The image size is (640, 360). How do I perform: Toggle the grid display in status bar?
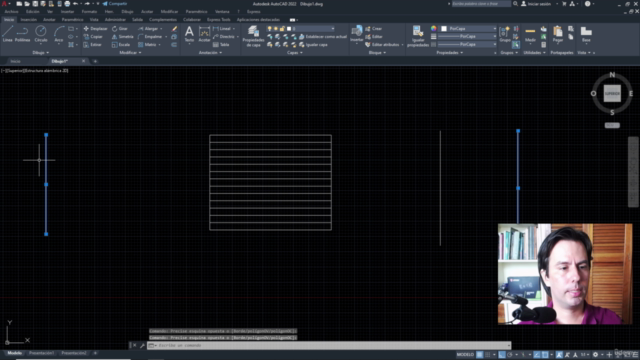(x=480, y=355)
